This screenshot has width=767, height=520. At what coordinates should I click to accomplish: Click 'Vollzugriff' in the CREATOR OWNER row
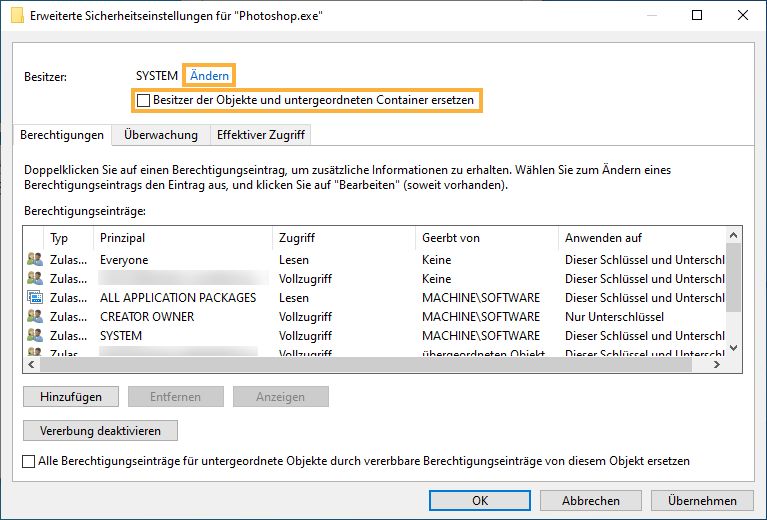305,317
